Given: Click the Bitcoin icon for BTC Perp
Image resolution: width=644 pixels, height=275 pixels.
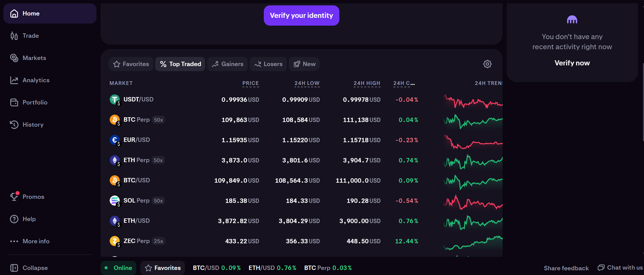Looking at the screenshot, I should [x=114, y=120].
